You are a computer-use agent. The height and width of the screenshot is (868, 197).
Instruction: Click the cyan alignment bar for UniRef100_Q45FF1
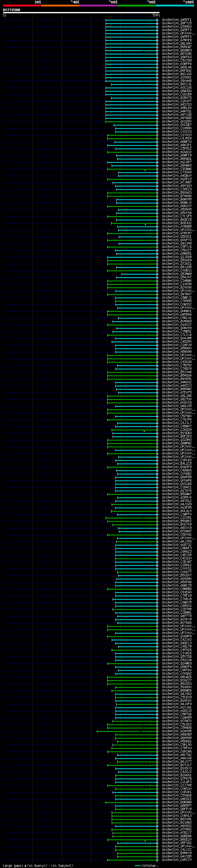(x=132, y=20)
